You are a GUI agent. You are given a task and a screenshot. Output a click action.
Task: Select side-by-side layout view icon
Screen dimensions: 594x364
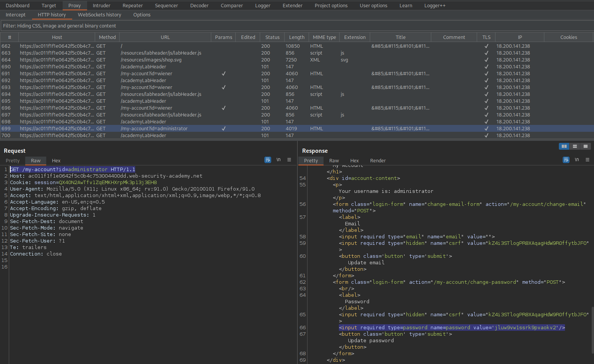click(x=564, y=146)
